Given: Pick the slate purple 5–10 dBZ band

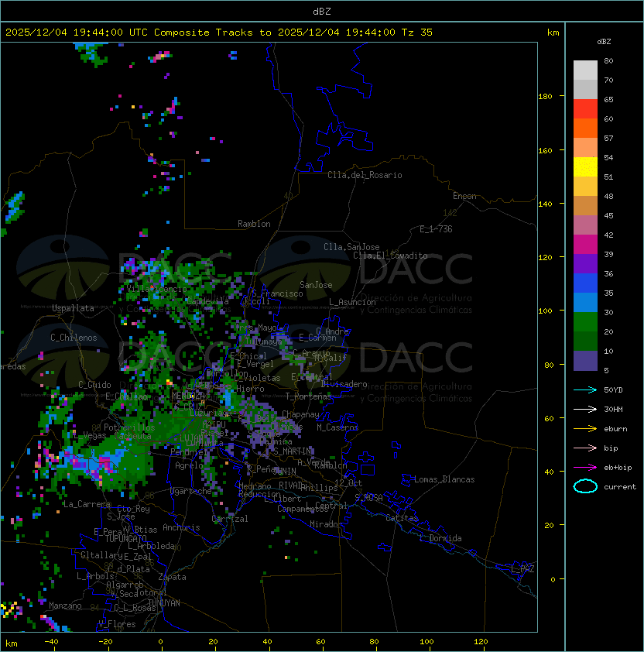Looking at the screenshot, I should (x=585, y=361).
